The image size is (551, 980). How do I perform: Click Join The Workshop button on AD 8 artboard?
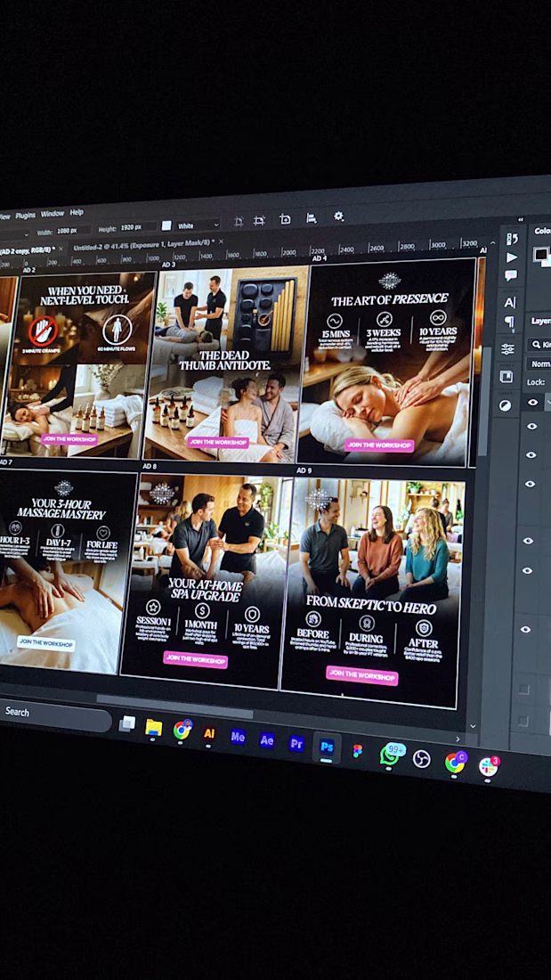(196, 658)
